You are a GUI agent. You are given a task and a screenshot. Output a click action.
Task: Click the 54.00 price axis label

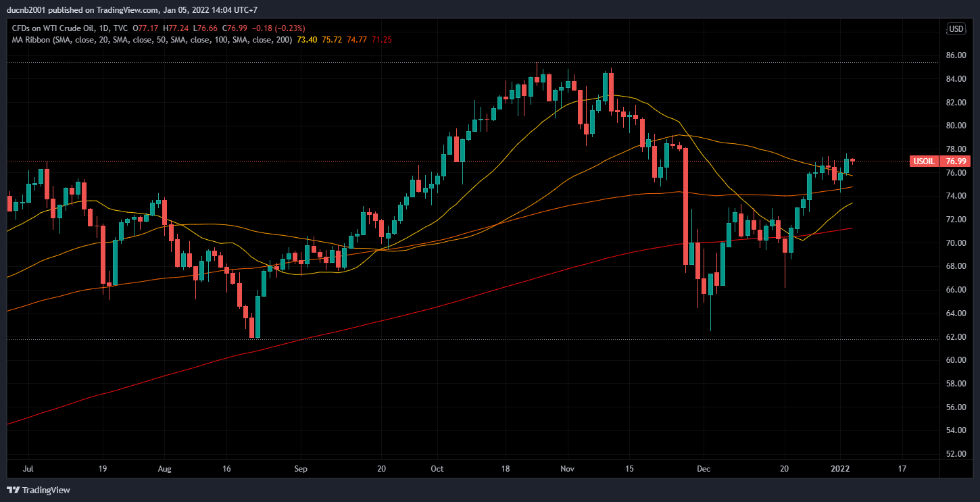(x=955, y=430)
